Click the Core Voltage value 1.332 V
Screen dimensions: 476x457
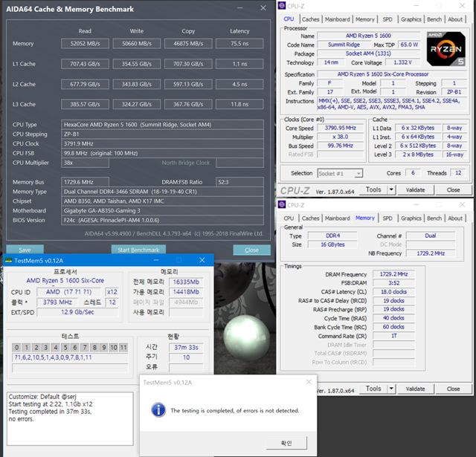pyautogui.click(x=402, y=62)
